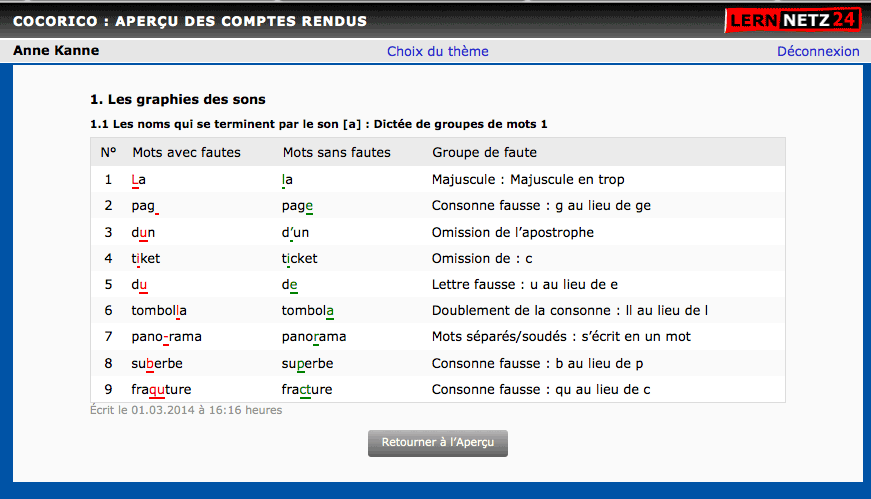Click the Lernnetz24 logo
Screen dimensions: 871x499
792,20
